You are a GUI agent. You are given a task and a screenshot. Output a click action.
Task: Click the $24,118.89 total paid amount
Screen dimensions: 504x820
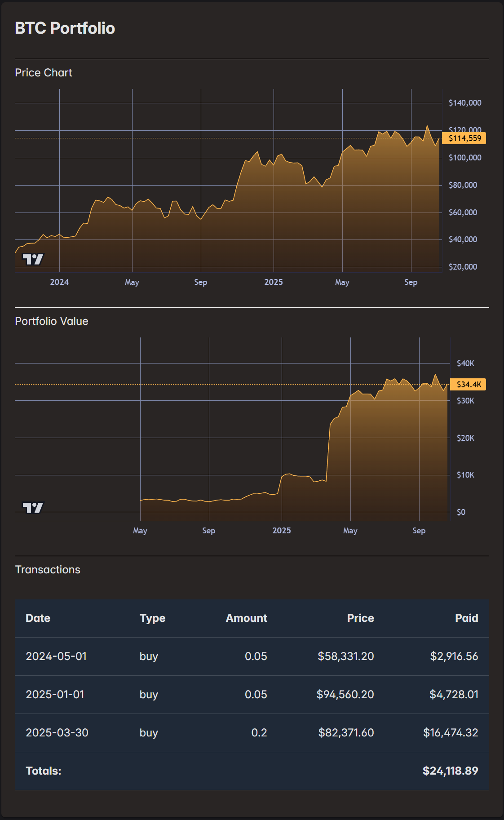point(450,771)
